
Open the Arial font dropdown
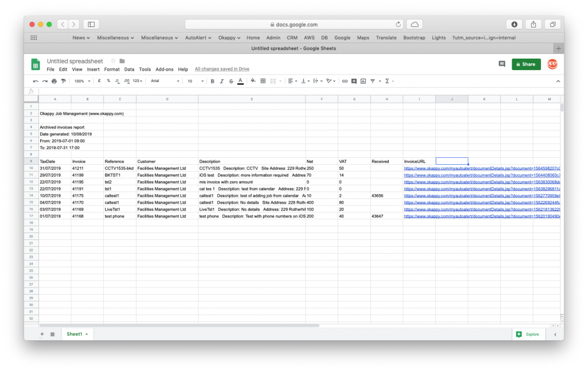[x=165, y=81]
